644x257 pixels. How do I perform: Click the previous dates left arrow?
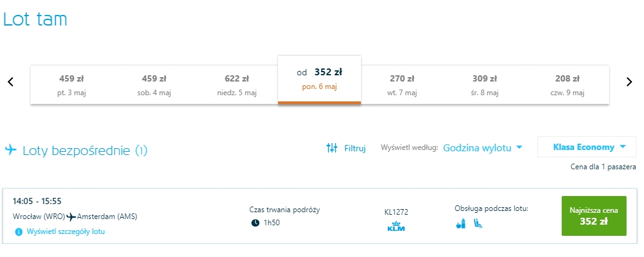point(11,82)
